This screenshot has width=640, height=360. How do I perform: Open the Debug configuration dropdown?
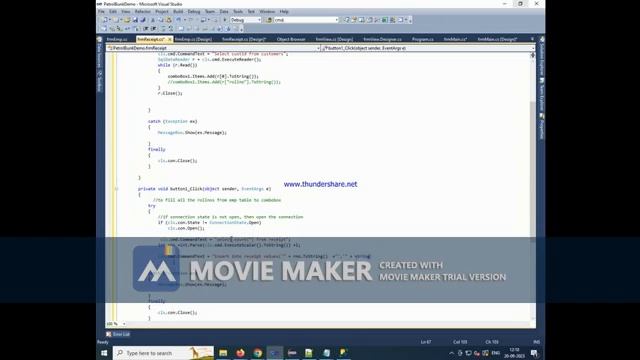[246, 20]
